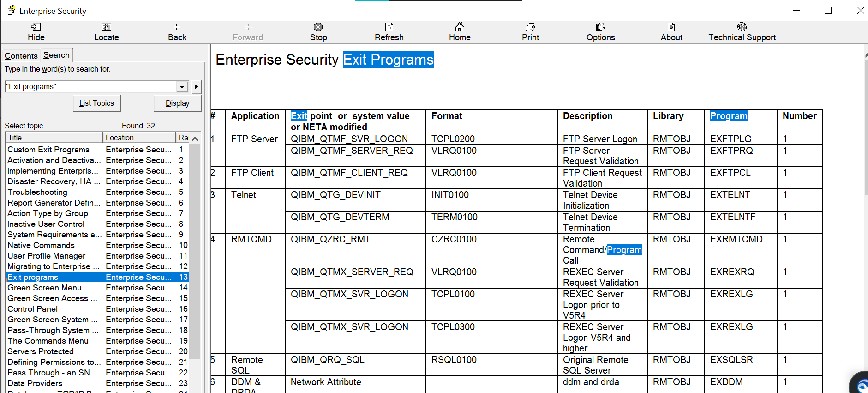Click the Display button
The image size is (868, 393).
178,103
